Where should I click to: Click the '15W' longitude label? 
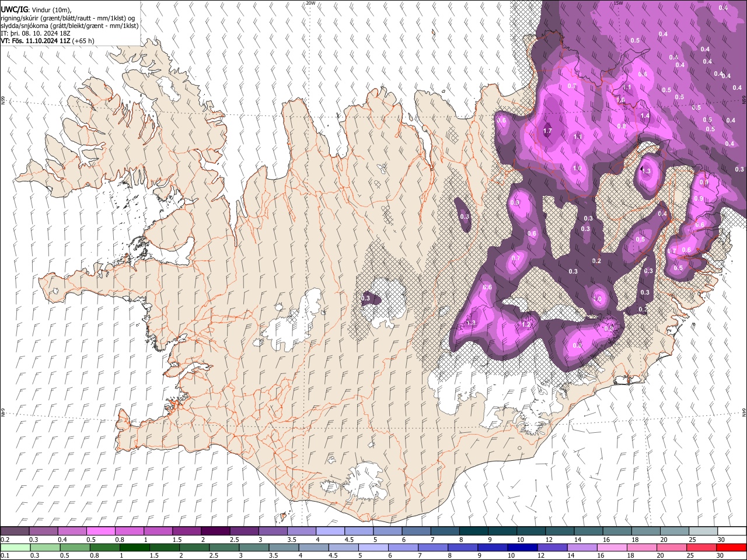[618, 3]
